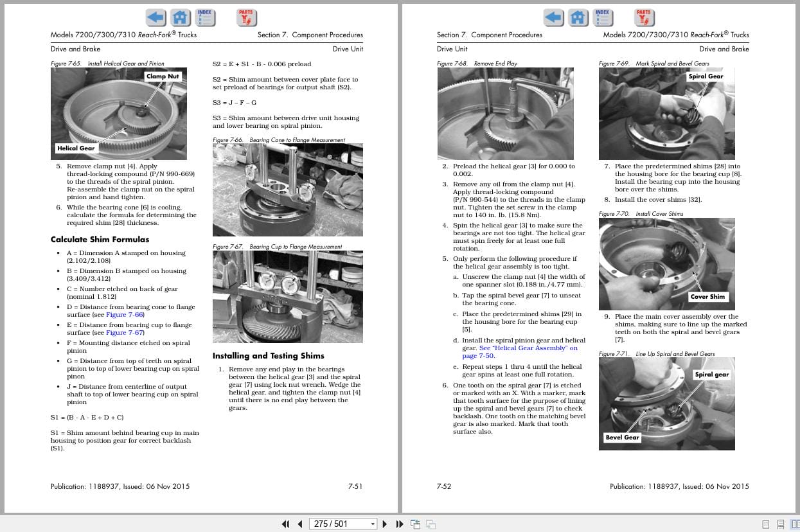Open the PARTS icon on left page
800x532 pixels.
(x=246, y=17)
